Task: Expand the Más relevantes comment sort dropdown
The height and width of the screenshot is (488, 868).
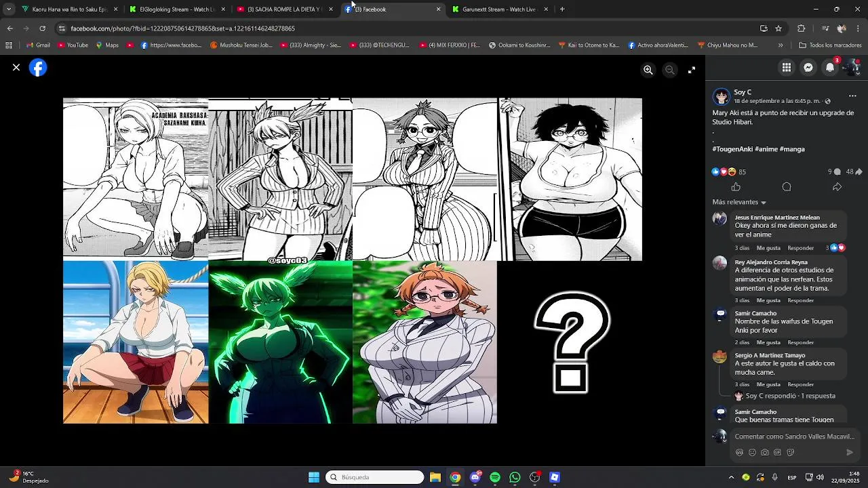Action: [739, 202]
